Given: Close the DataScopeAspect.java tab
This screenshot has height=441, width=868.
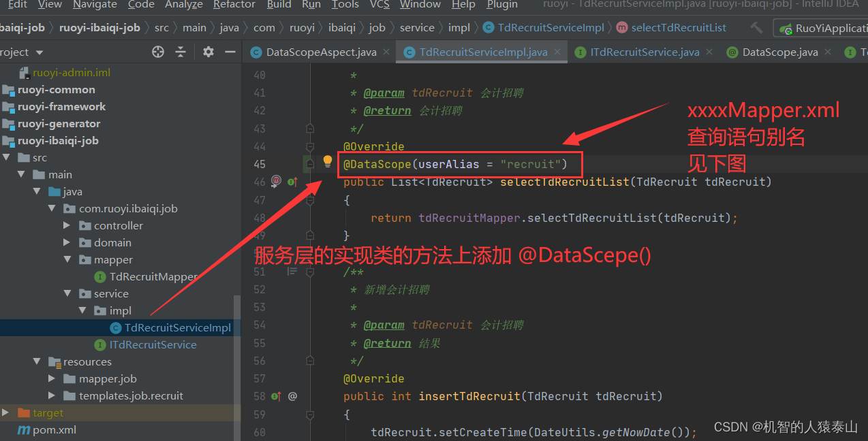Looking at the screenshot, I should (x=385, y=52).
